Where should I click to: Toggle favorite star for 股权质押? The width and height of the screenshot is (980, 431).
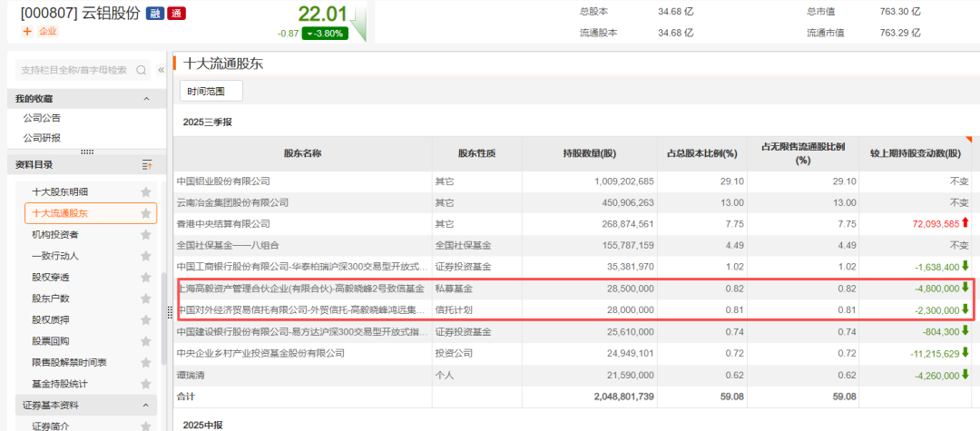pos(145,320)
